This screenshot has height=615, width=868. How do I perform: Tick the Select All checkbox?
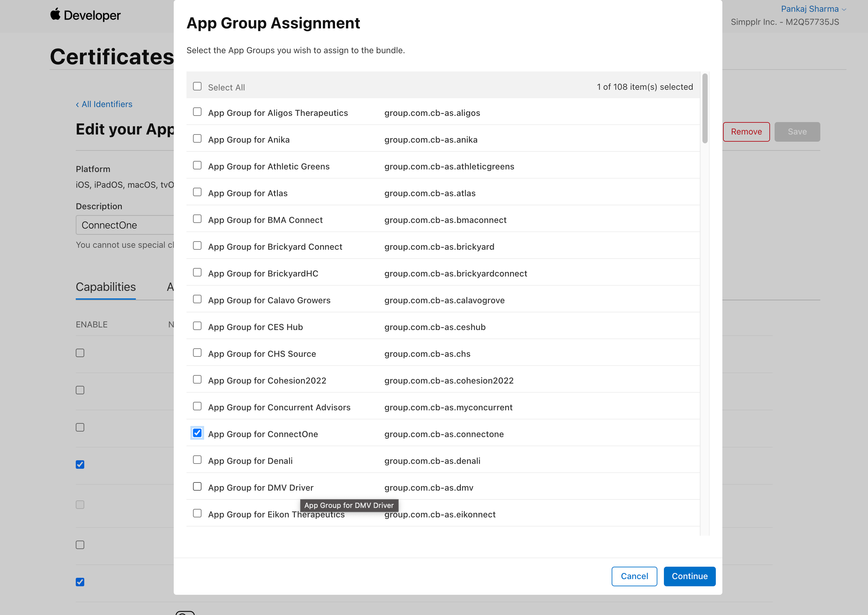tap(197, 87)
